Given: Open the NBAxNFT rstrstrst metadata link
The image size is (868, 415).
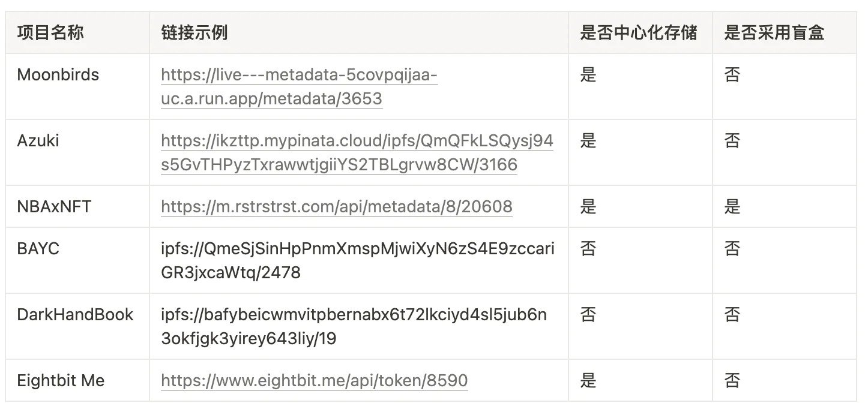Looking at the screenshot, I should [336, 207].
